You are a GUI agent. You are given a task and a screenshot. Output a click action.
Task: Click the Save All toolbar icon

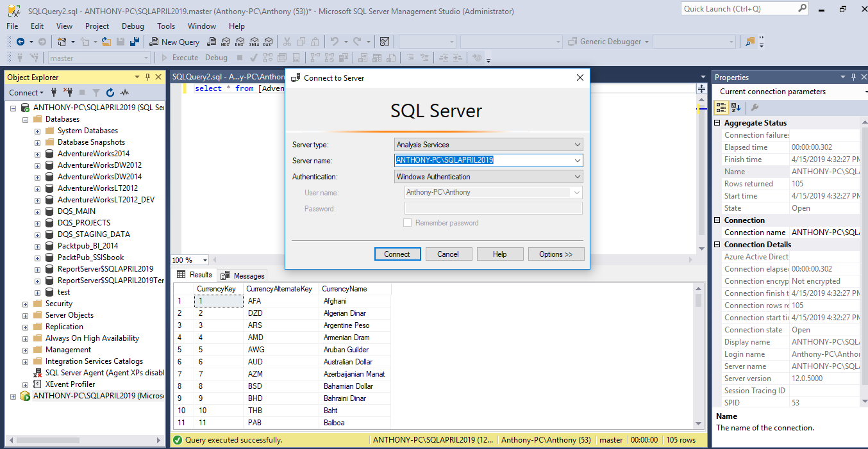(135, 42)
